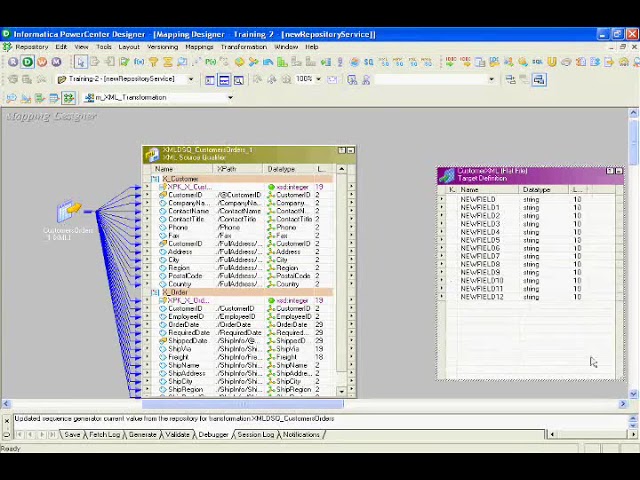The image size is (640, 480).
Task: Select the NEWFIELD12 row in the target definition
Action: coord(529,297)
